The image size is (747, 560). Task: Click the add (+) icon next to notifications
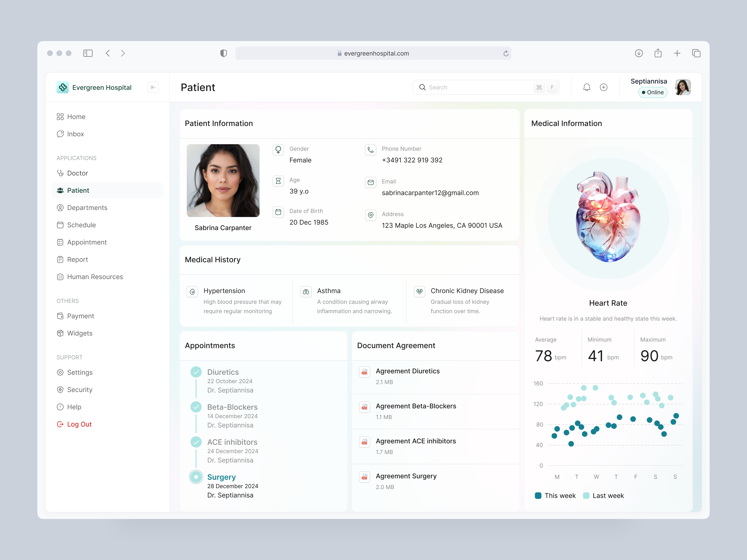pyautogui.click(x=604, y=87)
